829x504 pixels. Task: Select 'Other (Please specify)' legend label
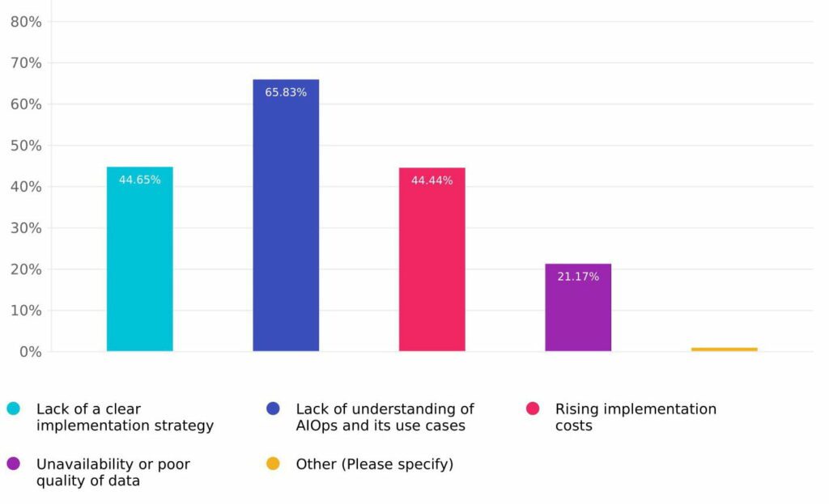(374, 464)
